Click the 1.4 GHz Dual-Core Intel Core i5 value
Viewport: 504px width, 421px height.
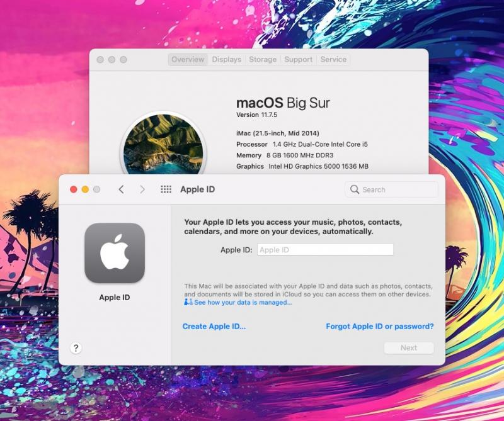click(320, 144)
